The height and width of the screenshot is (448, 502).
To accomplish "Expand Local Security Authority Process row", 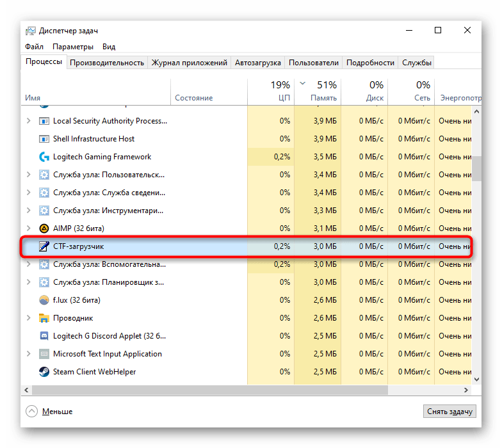I will pyautogui.click(x=28, y=121).
